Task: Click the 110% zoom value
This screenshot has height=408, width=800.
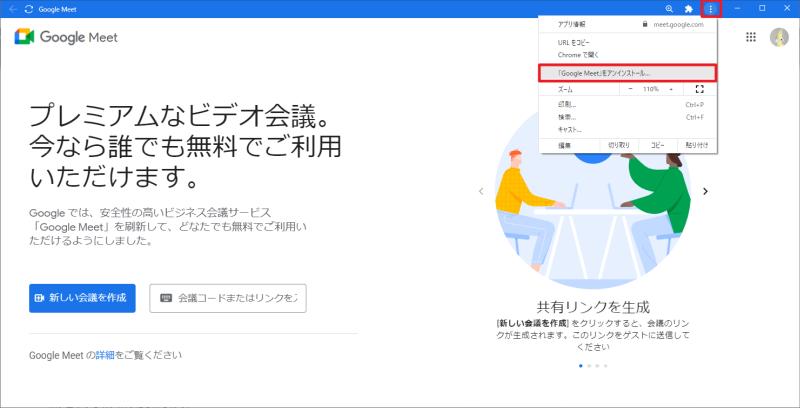Action: (651, 89)
